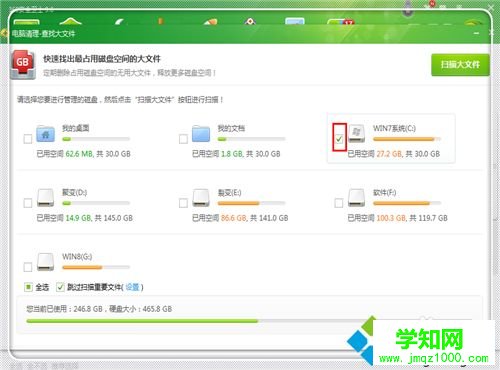Click the 1.8 GB used space value
500x370 pixels.
(x=232, y=154)
